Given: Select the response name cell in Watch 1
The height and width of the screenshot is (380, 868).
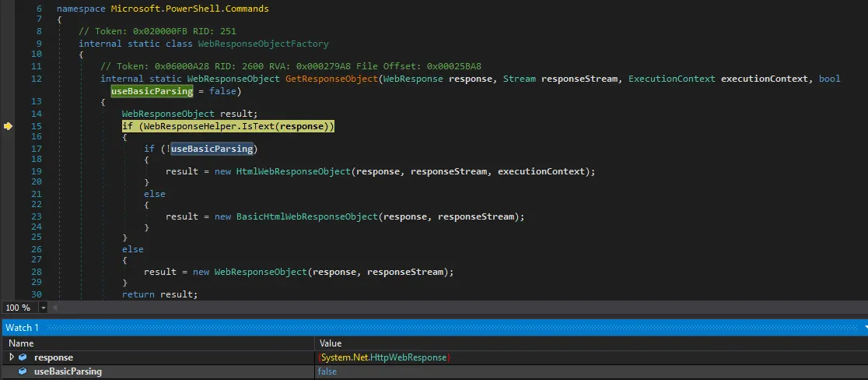Looking at the screenshot, I should click(x=54, y=357).
